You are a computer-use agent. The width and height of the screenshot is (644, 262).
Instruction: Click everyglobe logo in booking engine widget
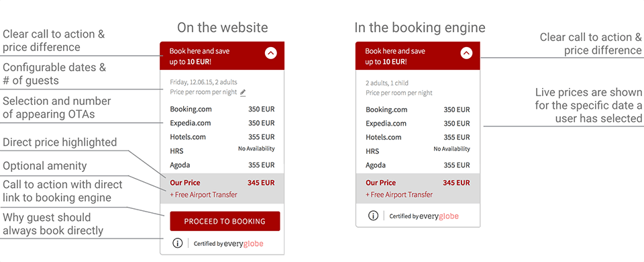[439, 216]
